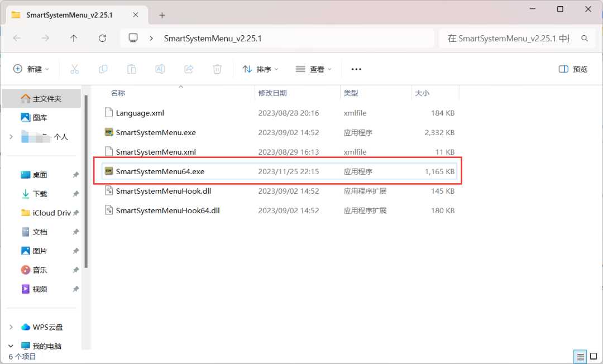Open the 新建 new dropdown
The height and width of the screenshot is (364, 603).
tap(31, 69)
